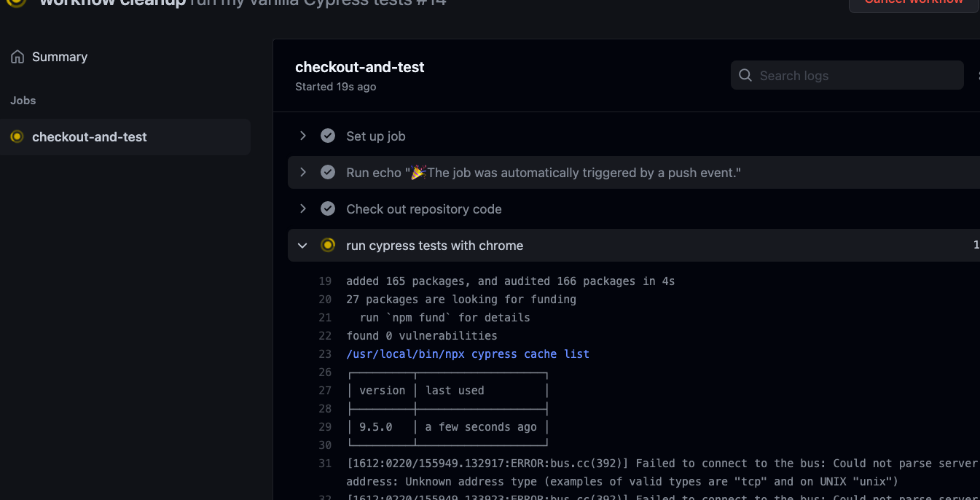
Task: Click the checkout-and-test job heading
Action: (360, 67)
